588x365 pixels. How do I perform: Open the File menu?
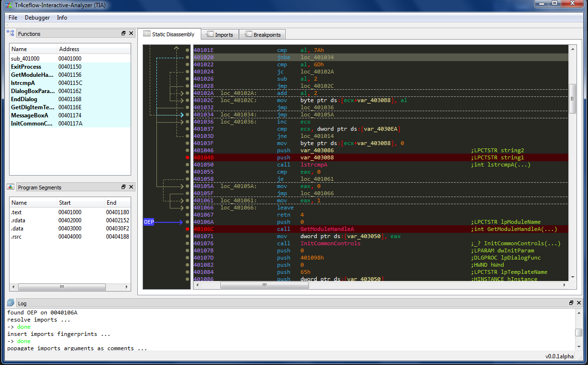tap(13, 18)
